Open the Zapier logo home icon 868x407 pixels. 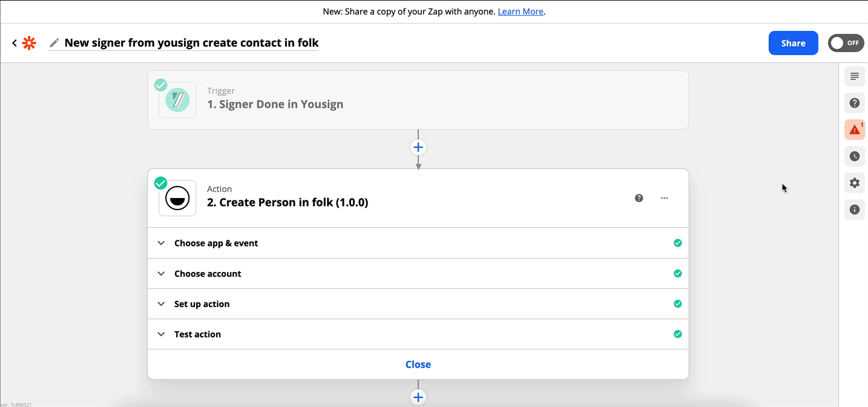click(29, 43)
